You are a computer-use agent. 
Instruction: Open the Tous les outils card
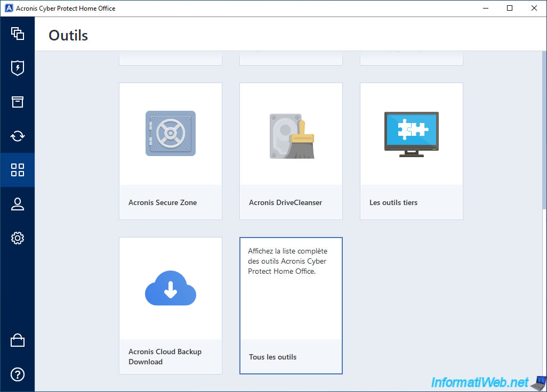click(291, 306)
